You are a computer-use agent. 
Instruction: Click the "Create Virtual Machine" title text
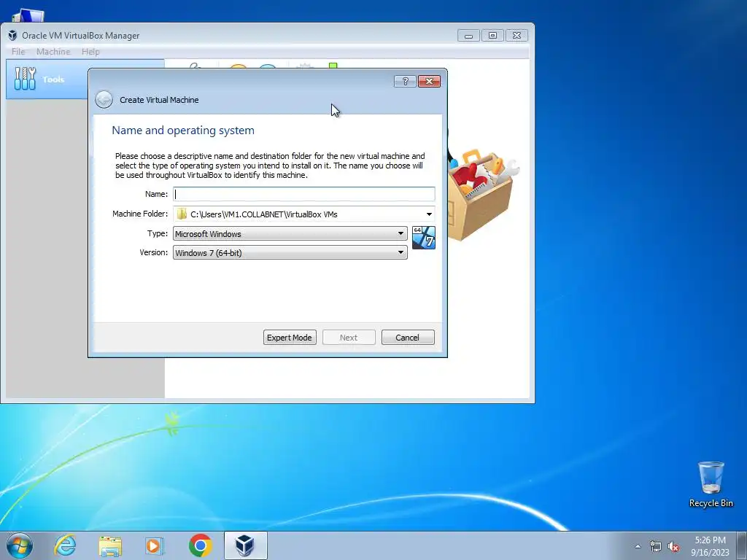tap(159, 100)
